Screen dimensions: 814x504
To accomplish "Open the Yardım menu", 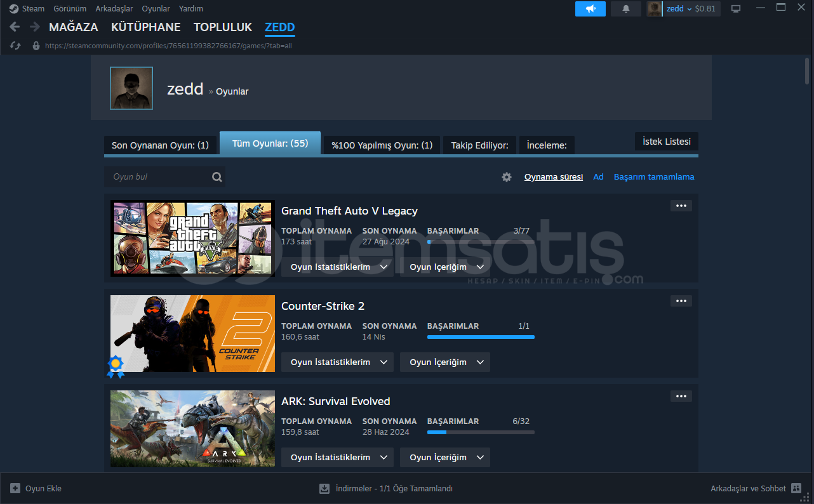I will [191, 9].
